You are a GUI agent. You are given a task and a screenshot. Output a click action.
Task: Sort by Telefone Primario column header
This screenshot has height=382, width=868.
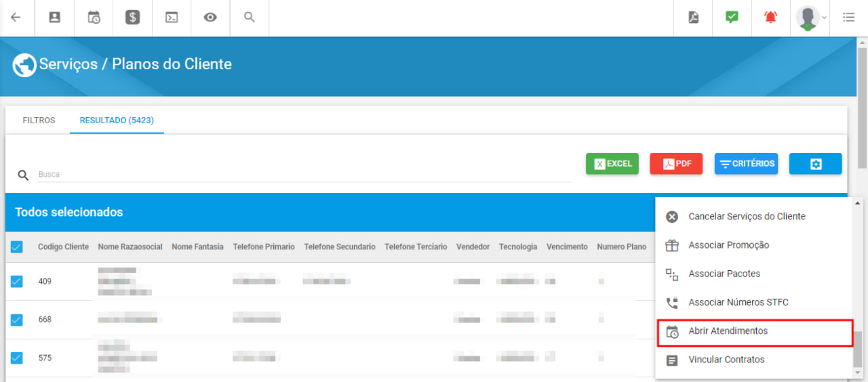point(264,247)
